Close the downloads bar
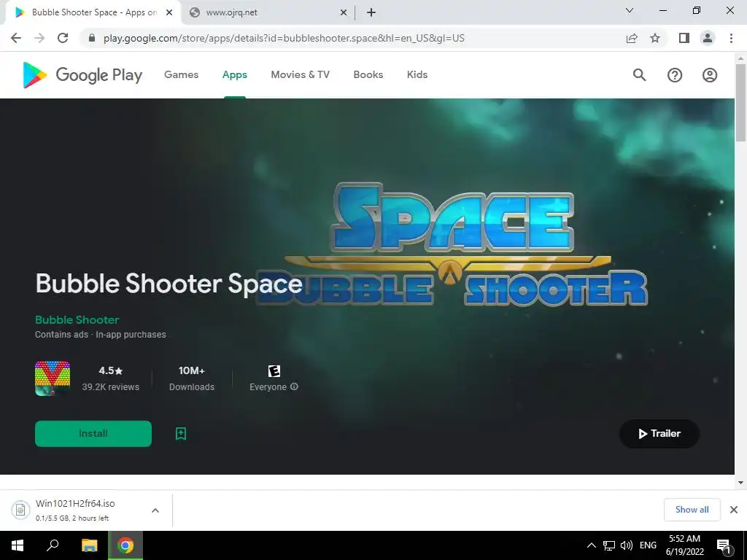 coord(734,510)
